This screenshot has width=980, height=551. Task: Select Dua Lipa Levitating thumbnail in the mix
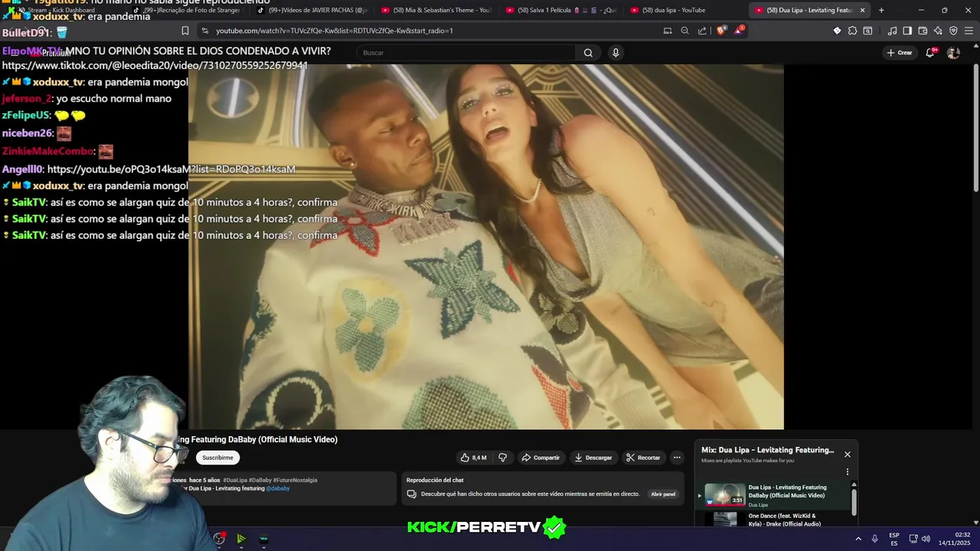tap(724, 495)
